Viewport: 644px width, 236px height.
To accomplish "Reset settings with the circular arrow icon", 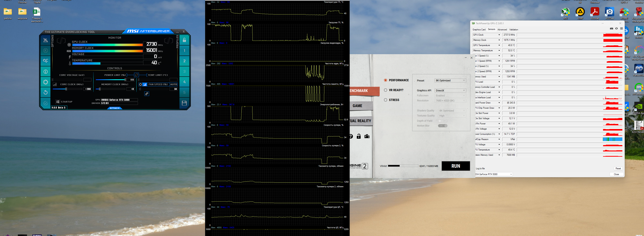I will [x=46, y=92].
